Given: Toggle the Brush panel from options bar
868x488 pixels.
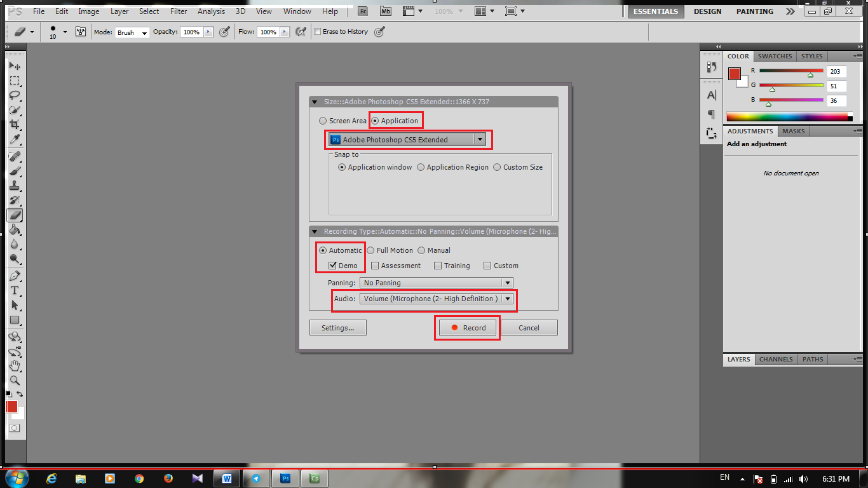Looking at the screenshot, I should pos(81,32).
